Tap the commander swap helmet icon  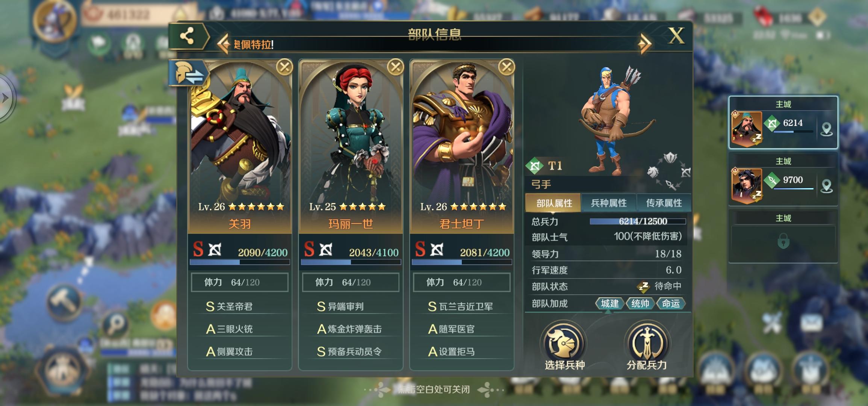188,73
